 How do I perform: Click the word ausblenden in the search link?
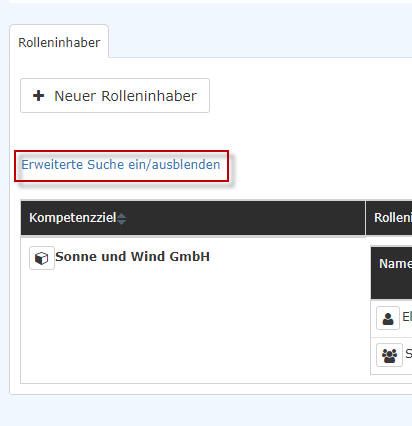point(186,165)
